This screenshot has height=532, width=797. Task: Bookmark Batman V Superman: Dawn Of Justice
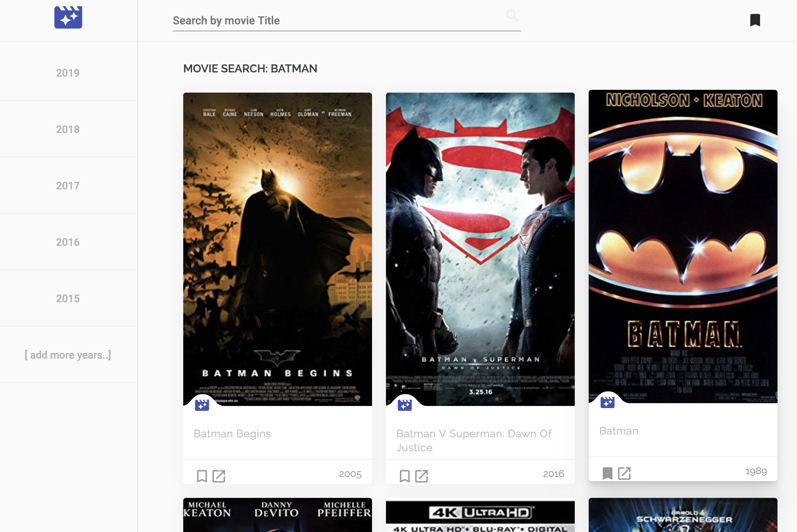click(404, 476)
